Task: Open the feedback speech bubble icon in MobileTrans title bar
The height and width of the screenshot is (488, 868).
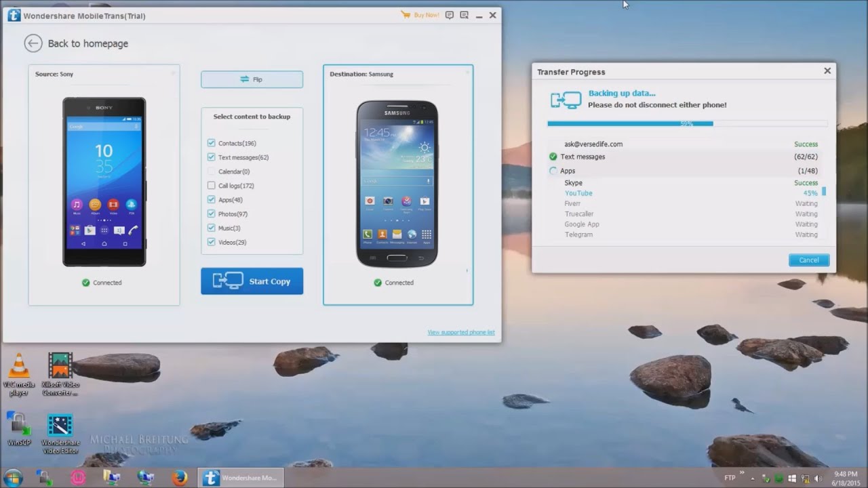Action: [450, 15]
